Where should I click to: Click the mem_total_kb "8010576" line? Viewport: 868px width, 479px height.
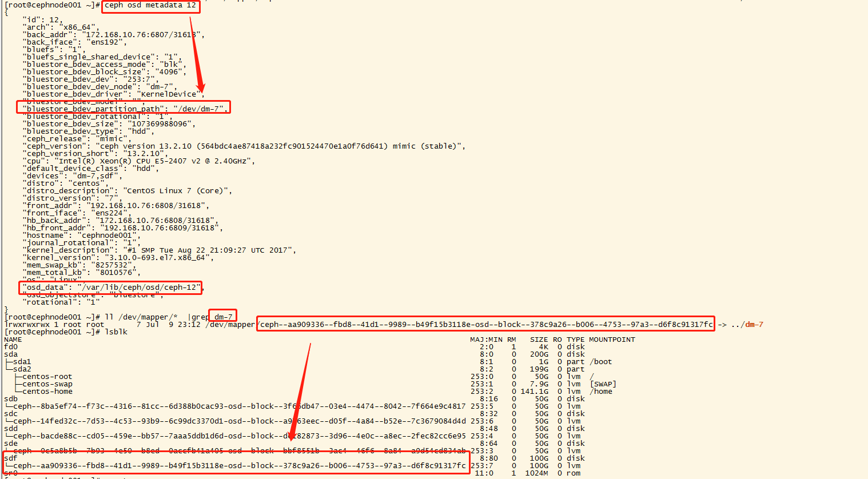tap(82, 273)
